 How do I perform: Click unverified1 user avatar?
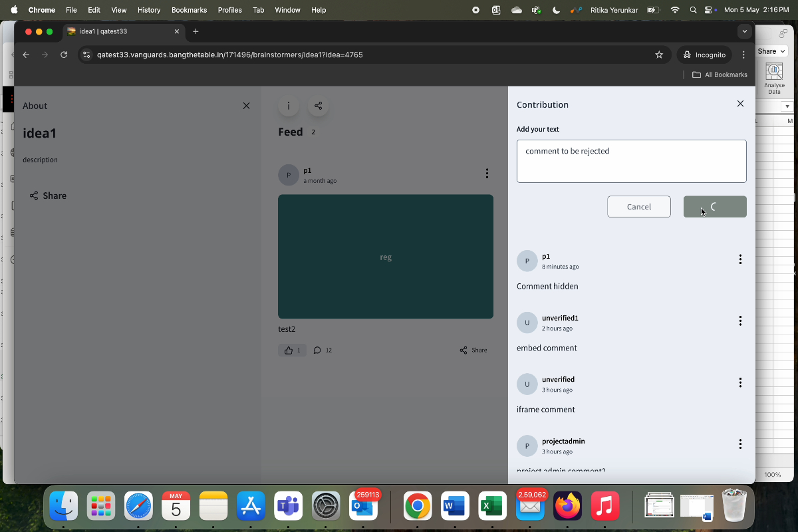527,323
